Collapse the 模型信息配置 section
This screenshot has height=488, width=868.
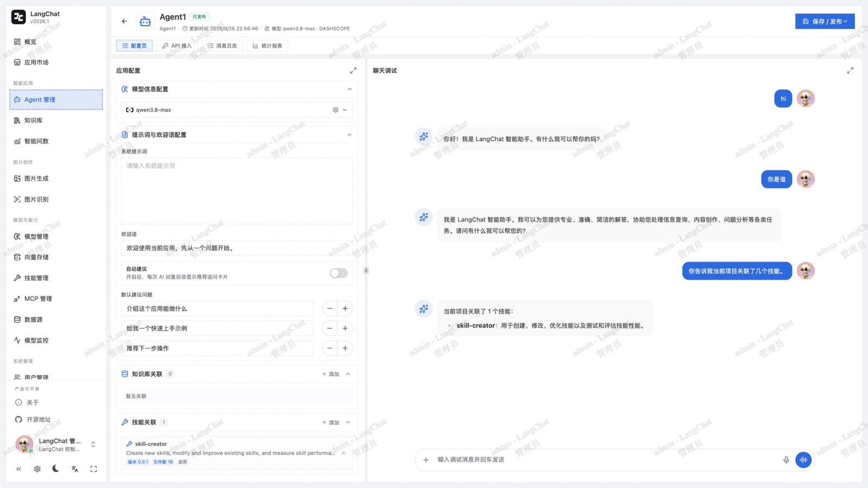[349, 89]
